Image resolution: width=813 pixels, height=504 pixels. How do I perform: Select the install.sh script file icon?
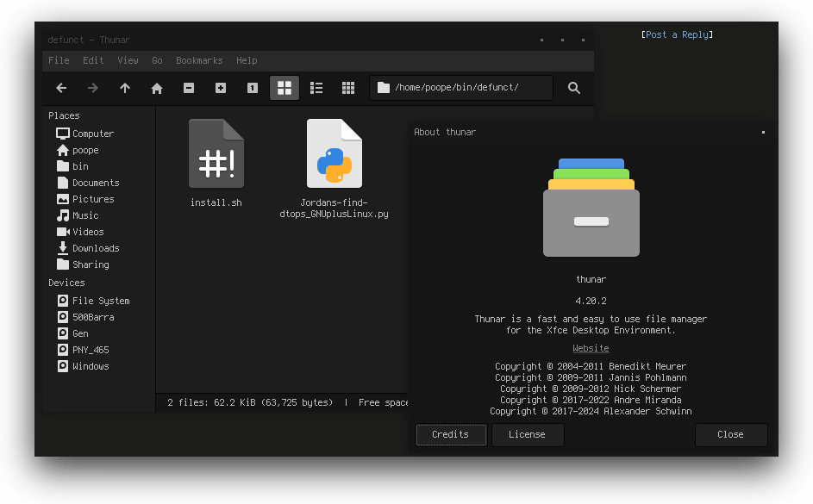[x=216, y=153]
